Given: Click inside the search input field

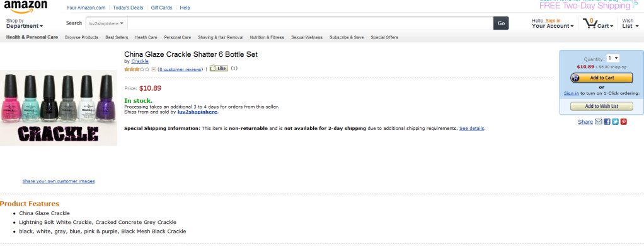Looking at the screenshot, I should coord(311,23).
